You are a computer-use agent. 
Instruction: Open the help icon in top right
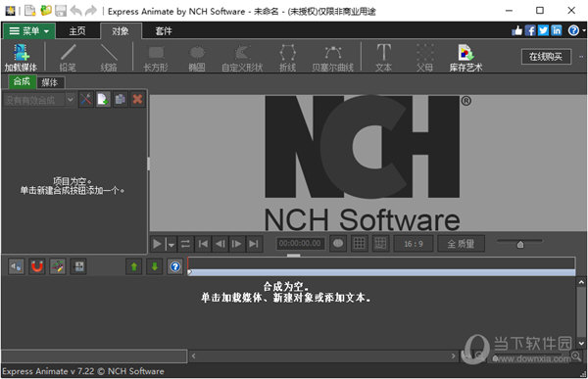[x=573, y=30]
